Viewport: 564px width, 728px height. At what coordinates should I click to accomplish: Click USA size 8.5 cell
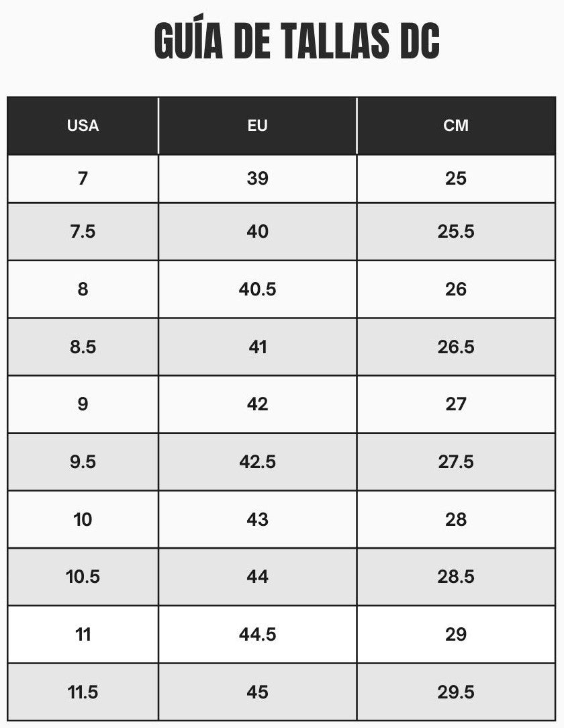tap(83, 347)
